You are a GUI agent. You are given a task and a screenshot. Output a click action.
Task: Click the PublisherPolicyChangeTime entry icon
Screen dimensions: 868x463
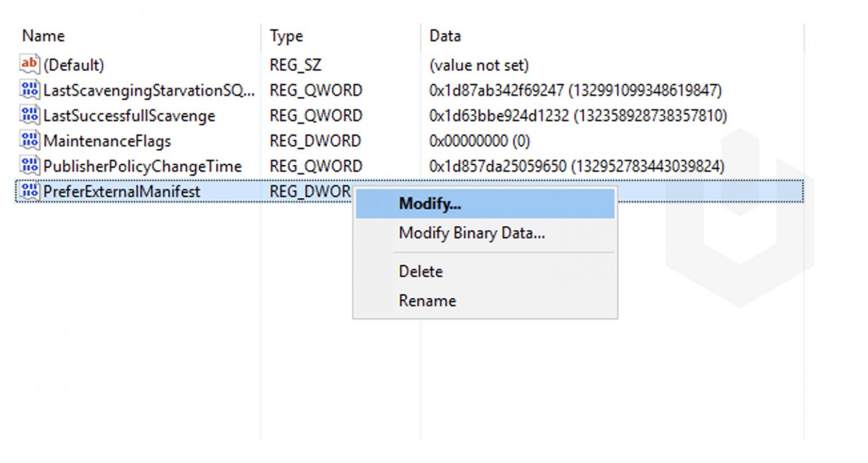(x=29, y=166)
